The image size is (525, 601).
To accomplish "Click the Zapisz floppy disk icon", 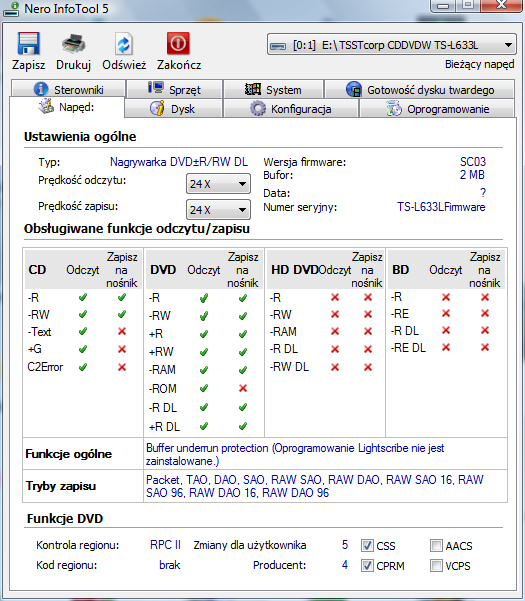I will [x=29, y=43].
